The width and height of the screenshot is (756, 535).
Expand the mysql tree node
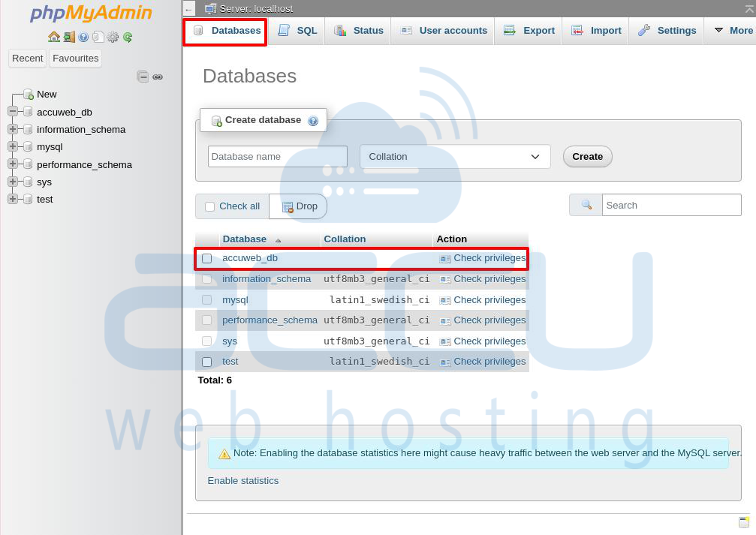pos(13,146)
